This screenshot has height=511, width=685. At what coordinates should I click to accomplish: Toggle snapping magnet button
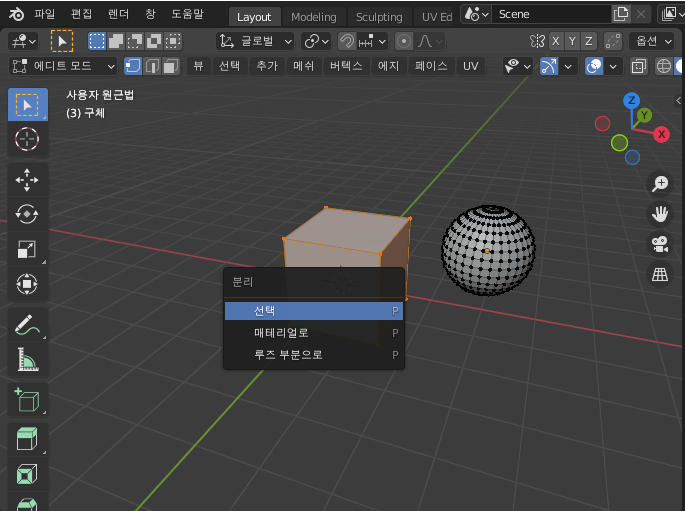(347, 41)
